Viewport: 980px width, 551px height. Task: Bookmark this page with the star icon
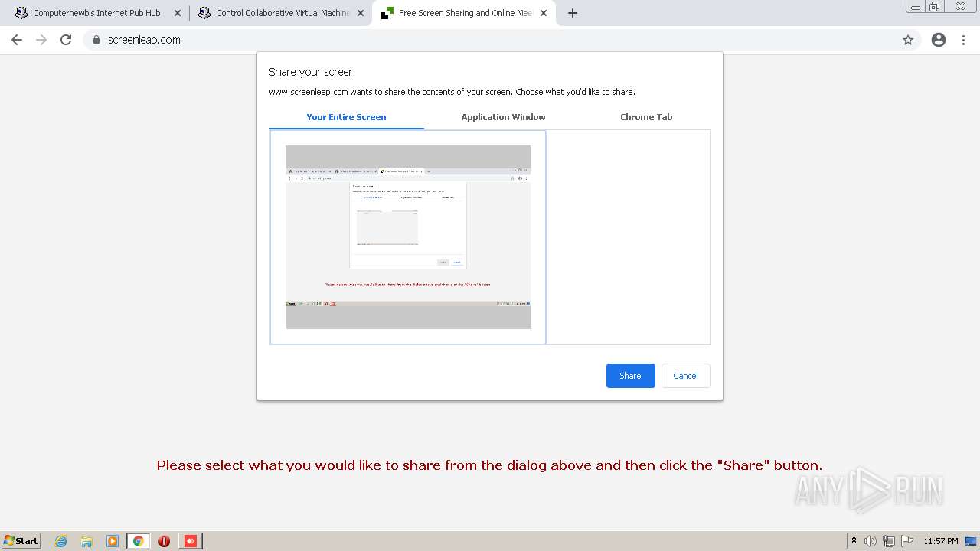[x=908, y=40]
